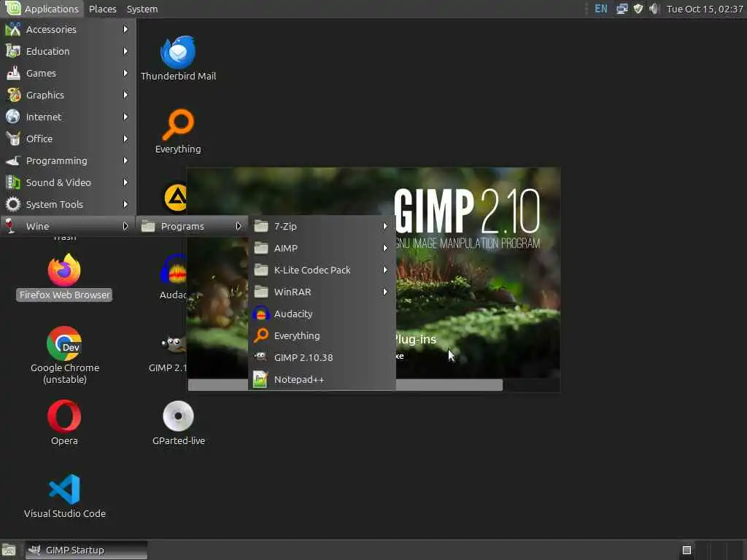Open the Audacity desktop icon
747x560 pixels.
[174, 276]
